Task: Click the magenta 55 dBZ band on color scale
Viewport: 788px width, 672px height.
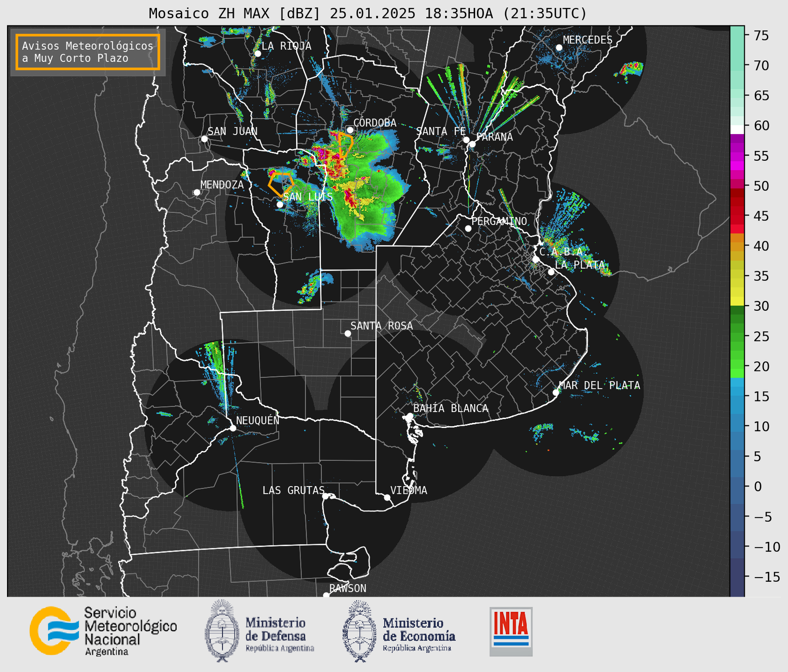Action: [737, 156]
